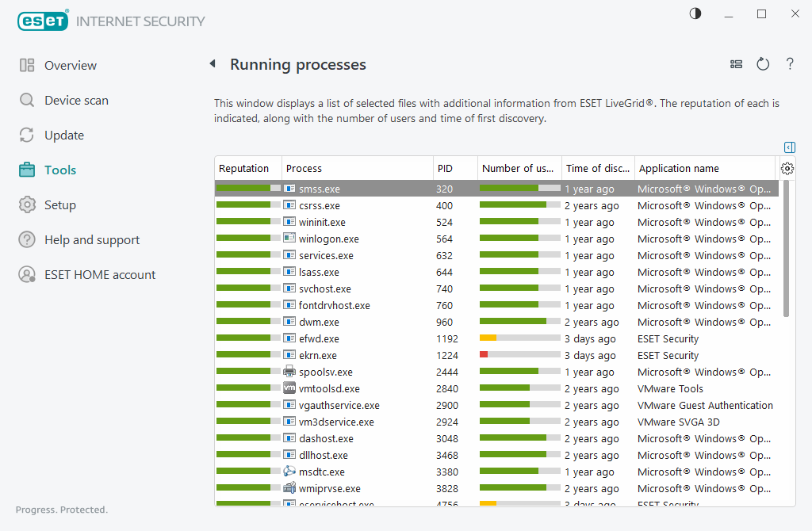Click the spoolsv.exe printer icon
The width and height of the screenshot is (812, 531).
289,372
